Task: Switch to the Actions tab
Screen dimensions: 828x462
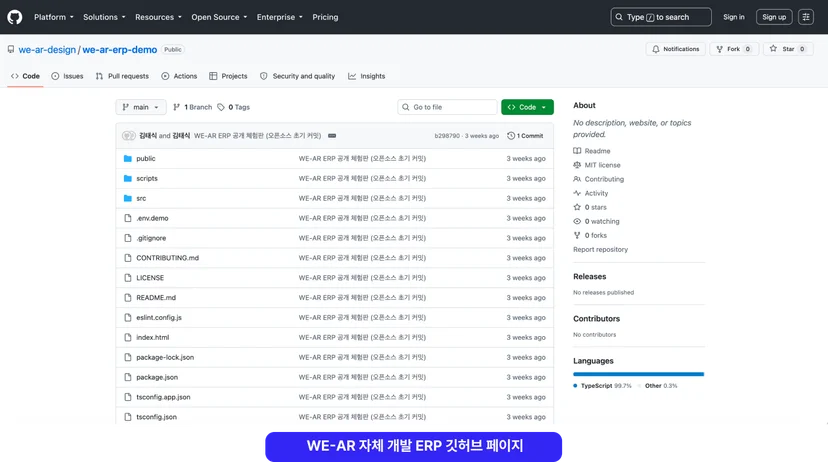Action: click(179, 76)
